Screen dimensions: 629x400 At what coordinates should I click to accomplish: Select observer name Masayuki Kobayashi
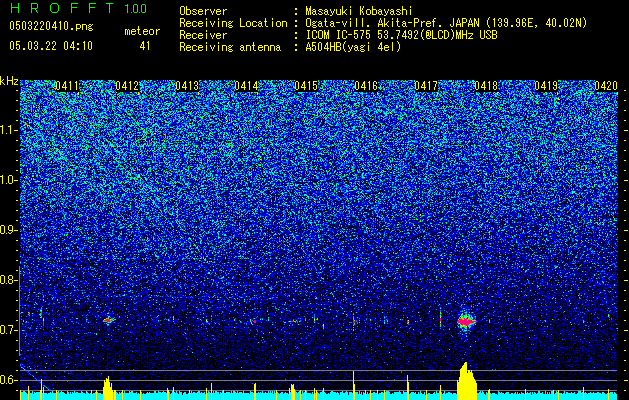pyautogui.click(x=359, y=11)
